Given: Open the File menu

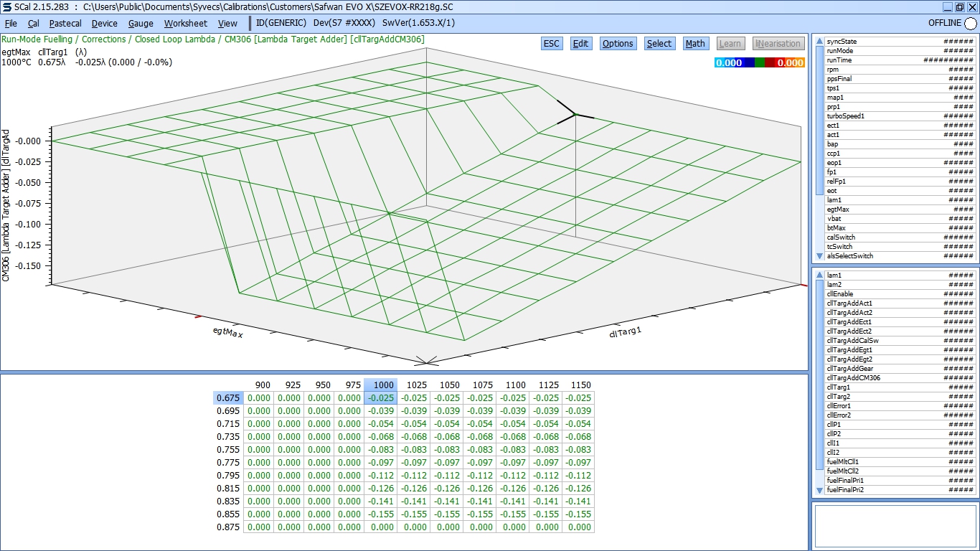Looking at the screenshot, I should (x=11, y=23).
